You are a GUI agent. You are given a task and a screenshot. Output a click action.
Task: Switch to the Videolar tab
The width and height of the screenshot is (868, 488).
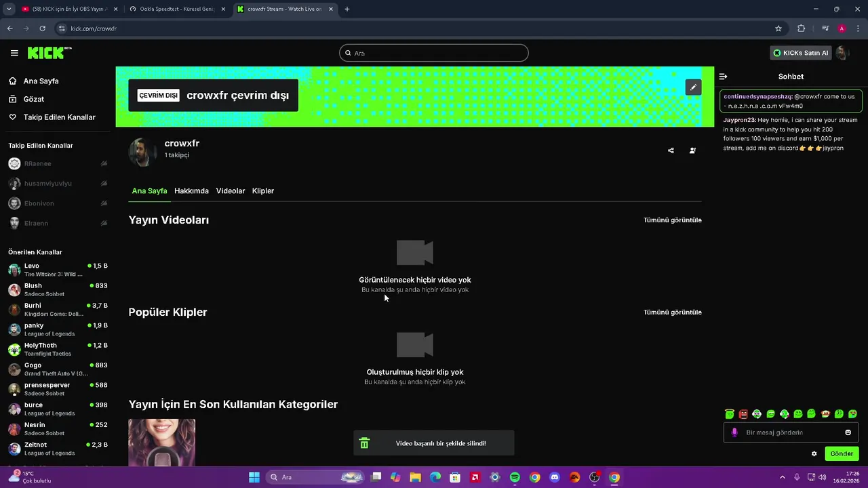[x=231, y=191]
